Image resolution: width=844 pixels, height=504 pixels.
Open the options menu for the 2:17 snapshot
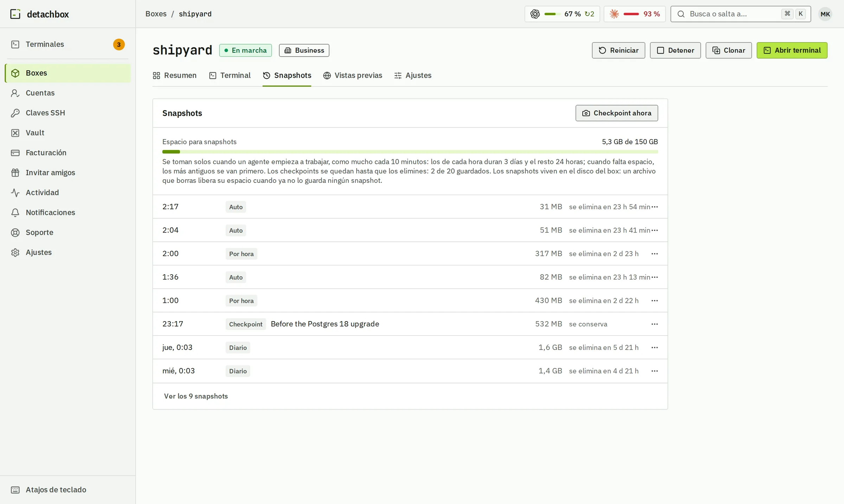point(654,207)
